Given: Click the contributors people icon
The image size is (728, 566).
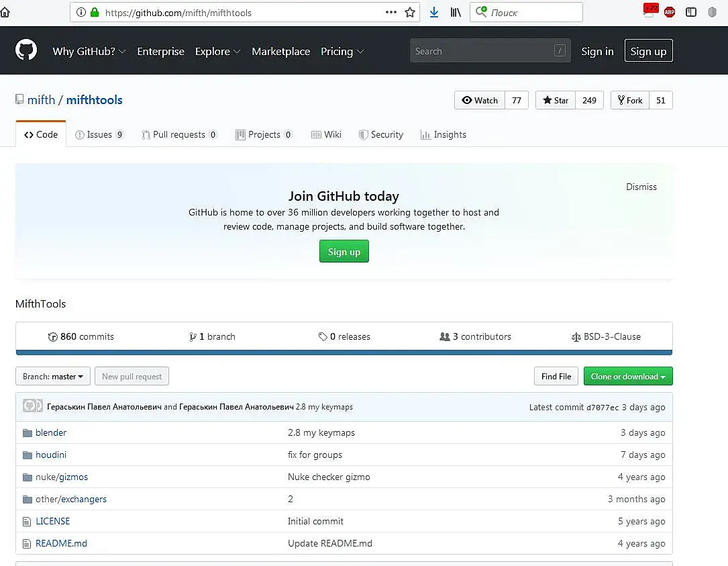Looking at the screenshot, I should (444, 337).
